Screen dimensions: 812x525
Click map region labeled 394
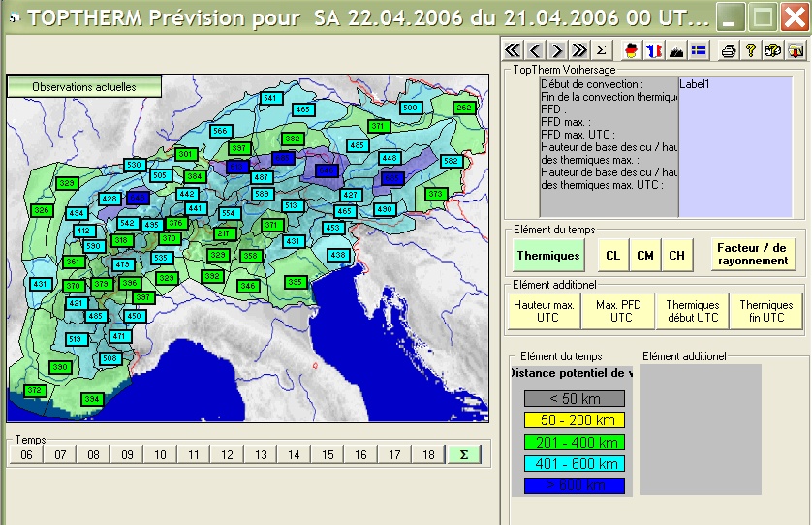tap(92, 399)
